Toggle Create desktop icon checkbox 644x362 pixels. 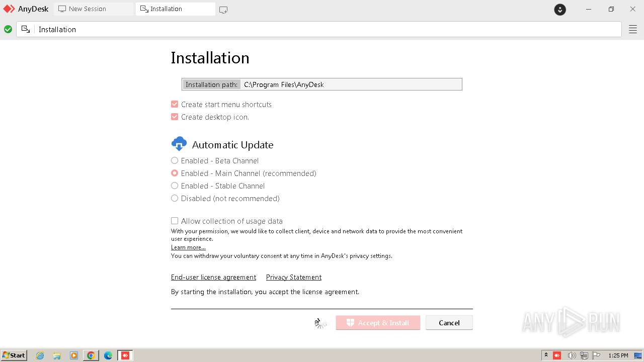(x=175, y=117)
